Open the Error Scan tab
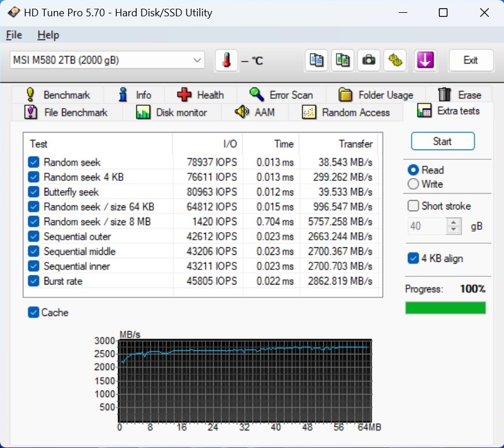 281,95
